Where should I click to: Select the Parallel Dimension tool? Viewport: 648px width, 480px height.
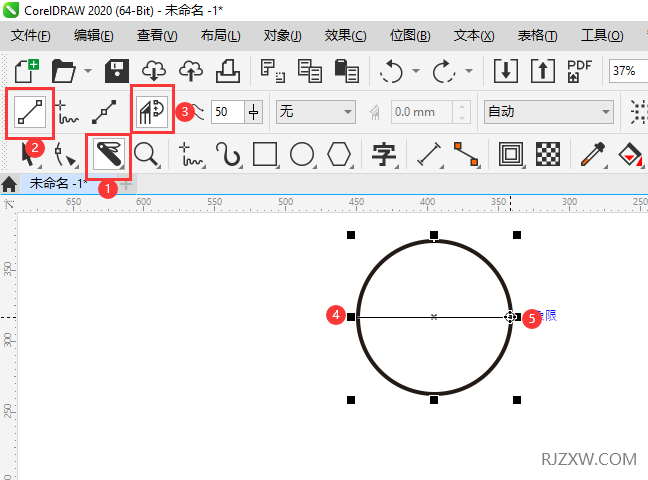coord(429,155)
